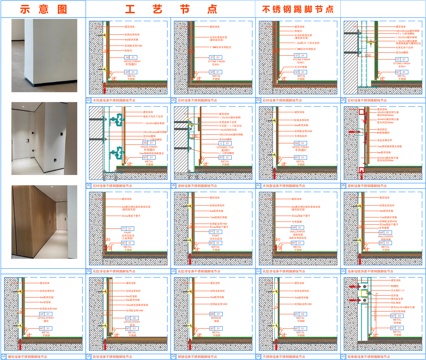This screenshot has height=360, width=426.
Task: Select the keel detail with two red arrows
Action: coord(383,314)
